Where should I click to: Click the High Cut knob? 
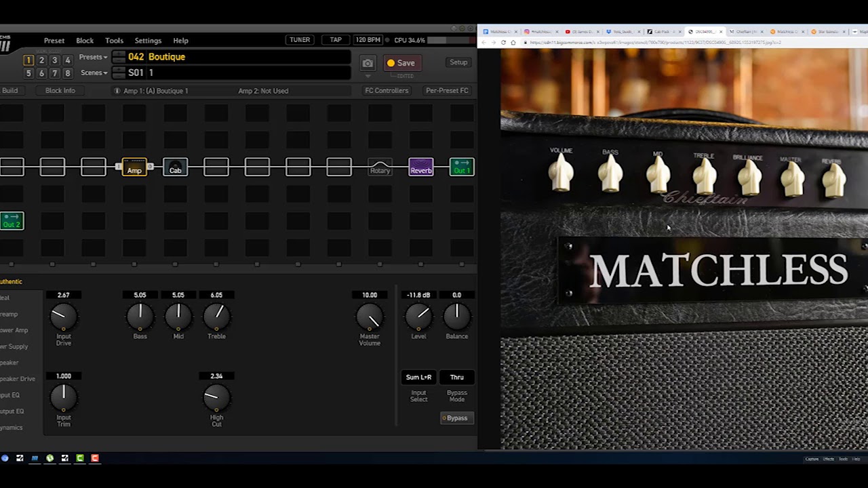point(216,397)
